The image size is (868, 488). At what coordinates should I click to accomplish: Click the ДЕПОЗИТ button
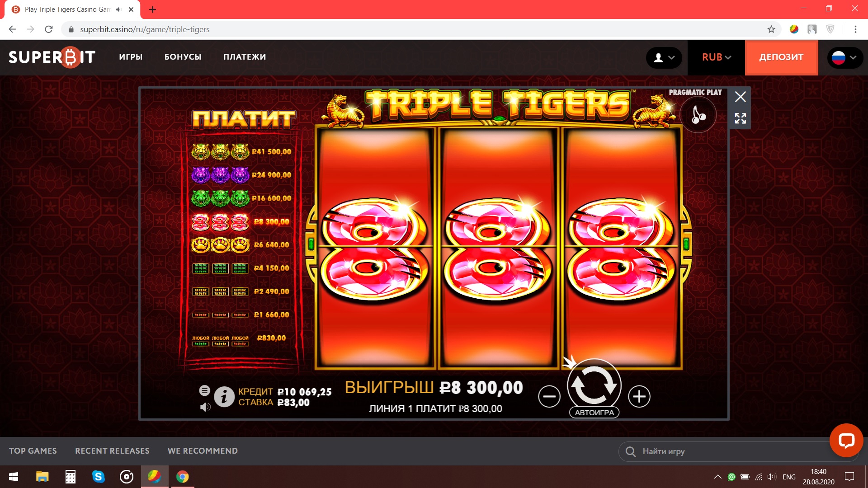click(781, 57)
